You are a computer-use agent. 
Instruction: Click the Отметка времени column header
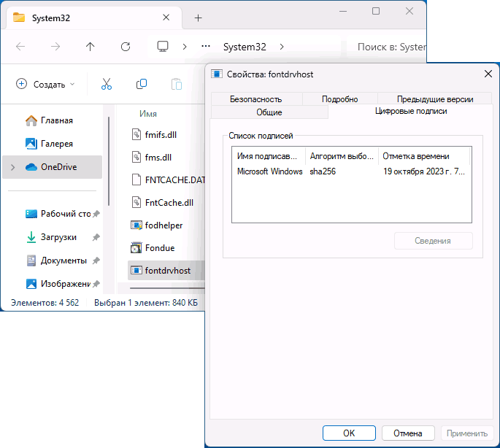coord(424,156)
